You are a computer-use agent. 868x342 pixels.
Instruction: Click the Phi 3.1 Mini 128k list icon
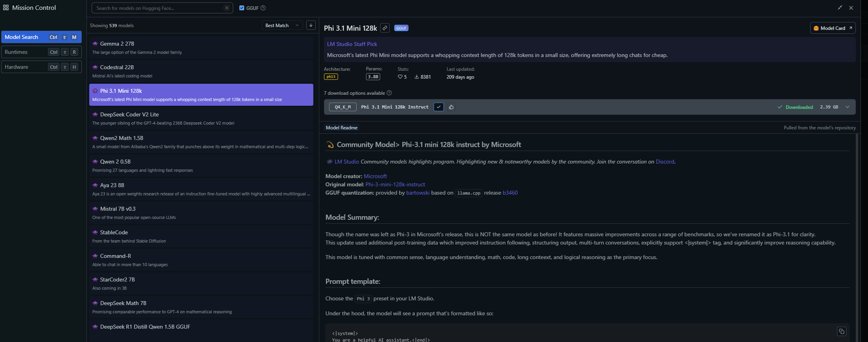(x=95, y=91)
